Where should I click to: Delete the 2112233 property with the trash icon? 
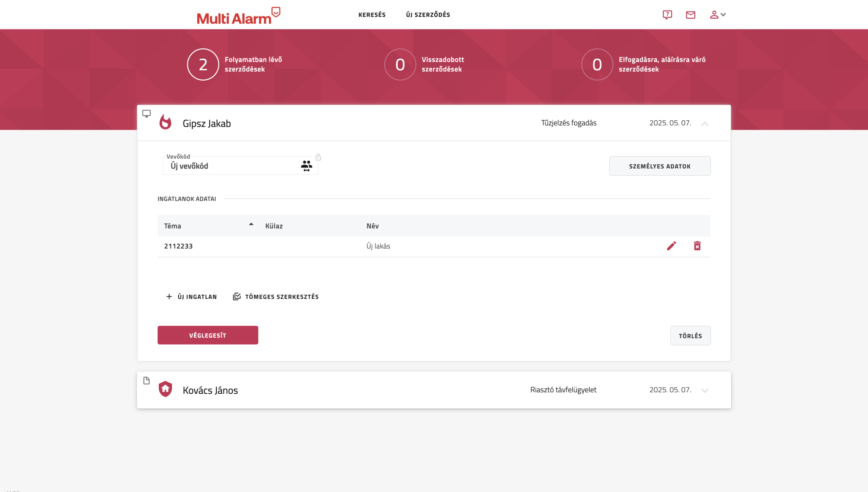(697, 246)
